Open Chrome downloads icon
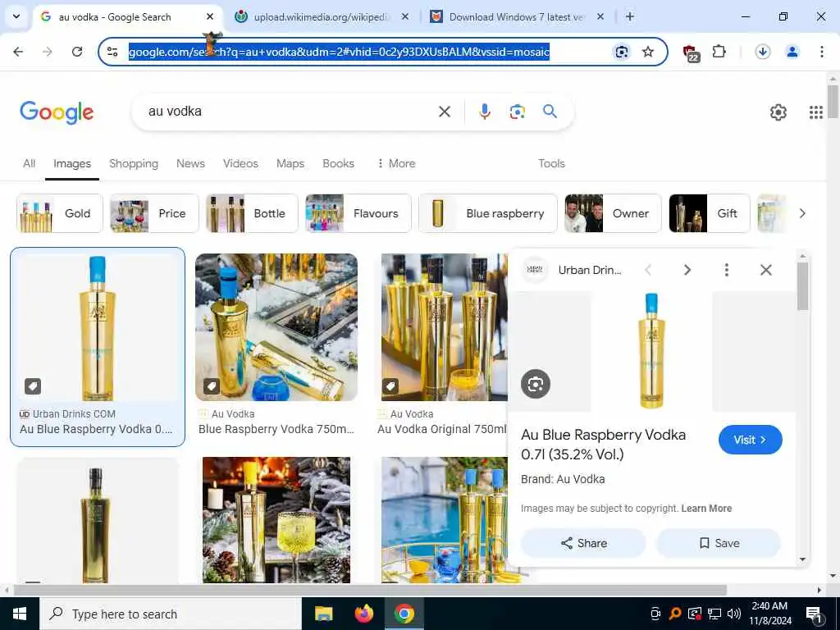This screenshot has height=630, width=840. click(x=762, y=52)
